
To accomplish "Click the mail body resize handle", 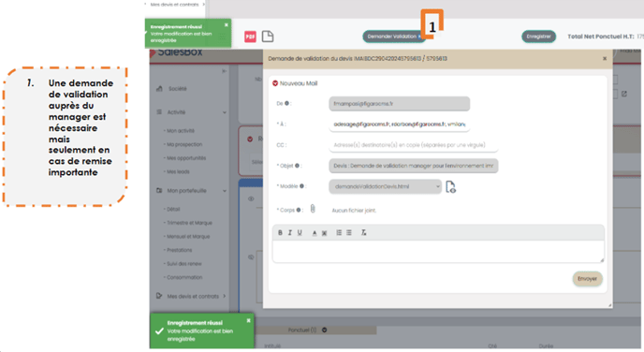I will click(602, 260).
